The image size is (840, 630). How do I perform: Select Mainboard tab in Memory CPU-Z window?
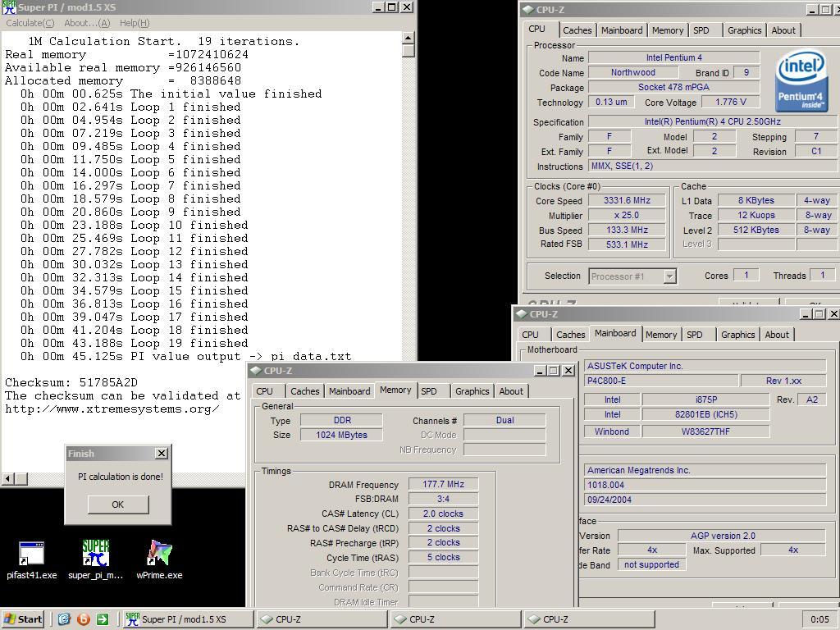pos(349,391)
